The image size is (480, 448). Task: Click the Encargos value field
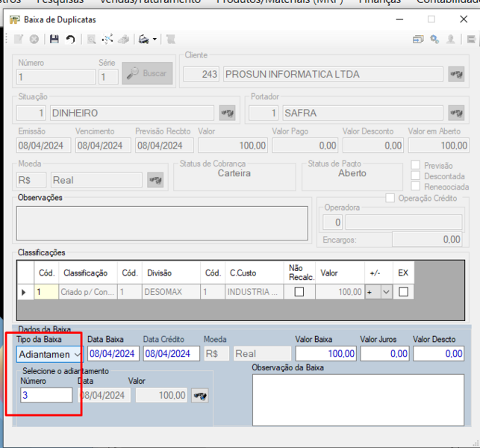click(x=427, y=239)
